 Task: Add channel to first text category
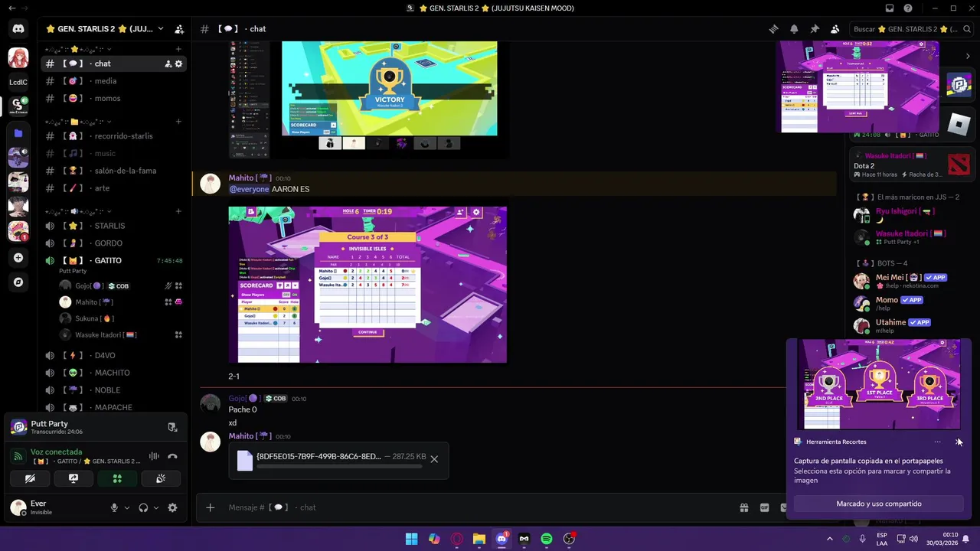178,49
